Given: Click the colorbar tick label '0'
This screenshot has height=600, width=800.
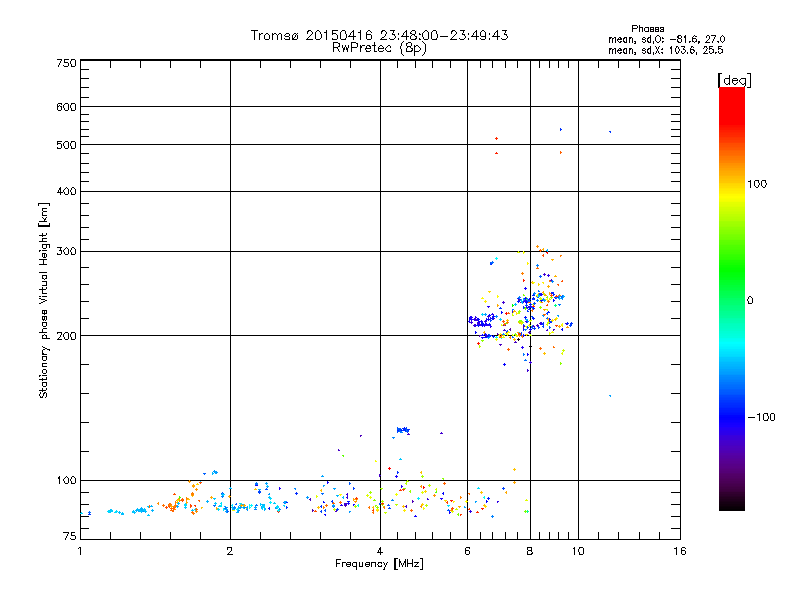Looking at the screenshot, I should point(750,301).
